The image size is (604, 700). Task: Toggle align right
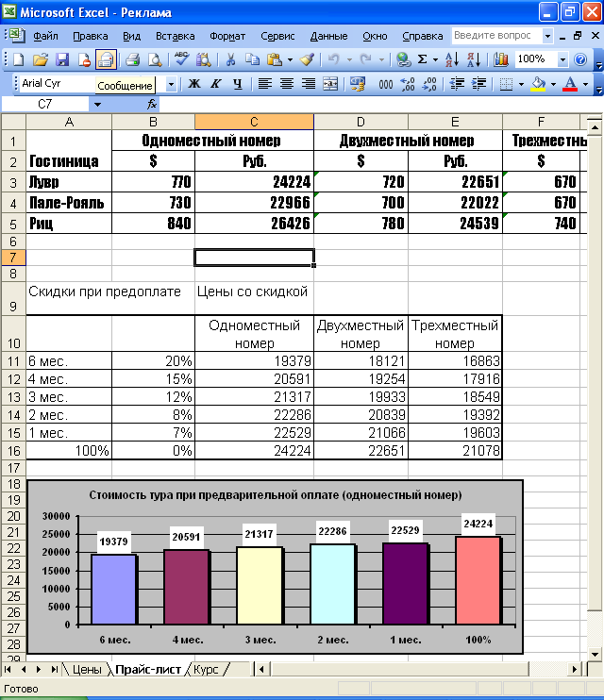[309, 83]
